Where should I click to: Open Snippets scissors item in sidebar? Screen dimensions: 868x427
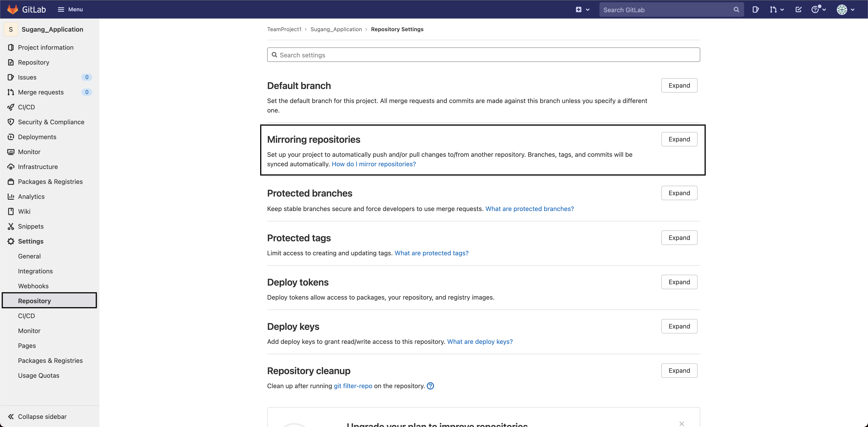pos(30,226)
